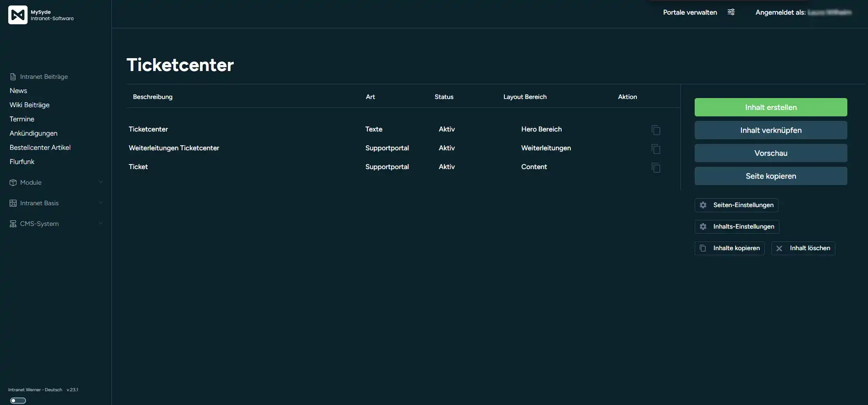Click Supportportal in the Ticket row
Screen dimensions: 868x405
point(387,167)
